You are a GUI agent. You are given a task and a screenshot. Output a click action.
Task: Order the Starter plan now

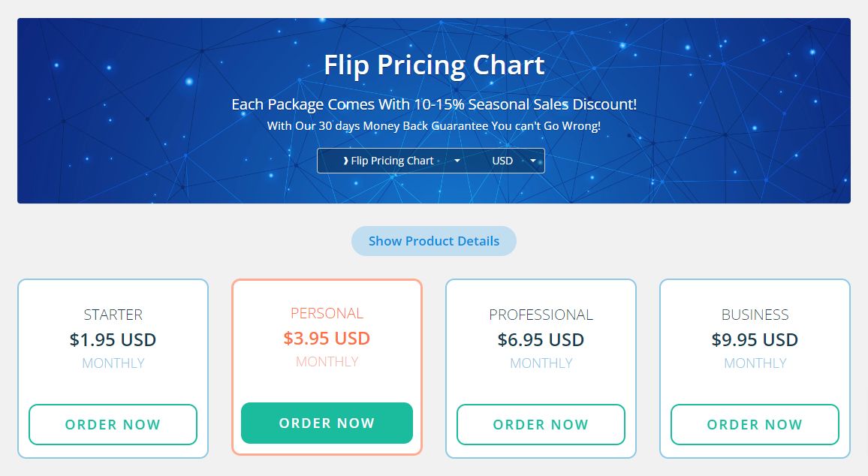point(113,424)
